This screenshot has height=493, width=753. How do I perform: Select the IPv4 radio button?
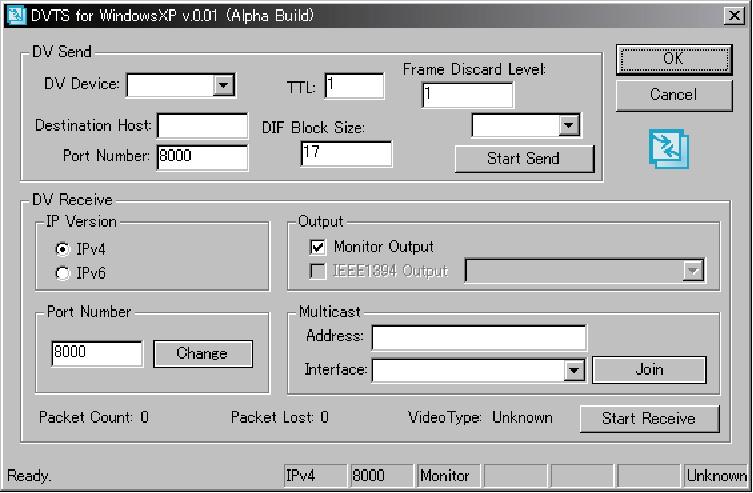63,250
